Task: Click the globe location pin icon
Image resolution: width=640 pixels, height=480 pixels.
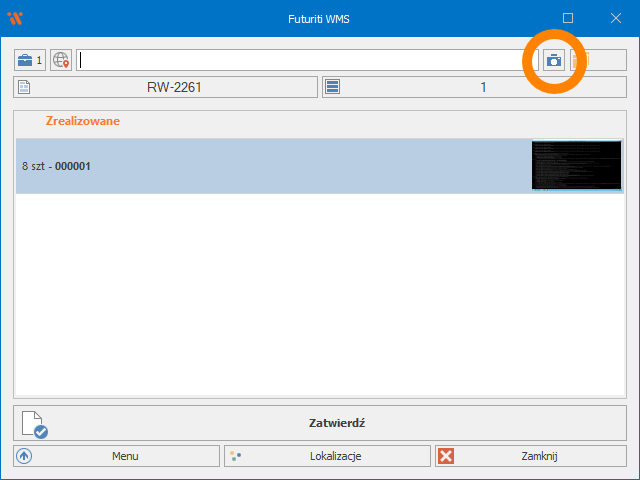Action: tap(61, 60)
